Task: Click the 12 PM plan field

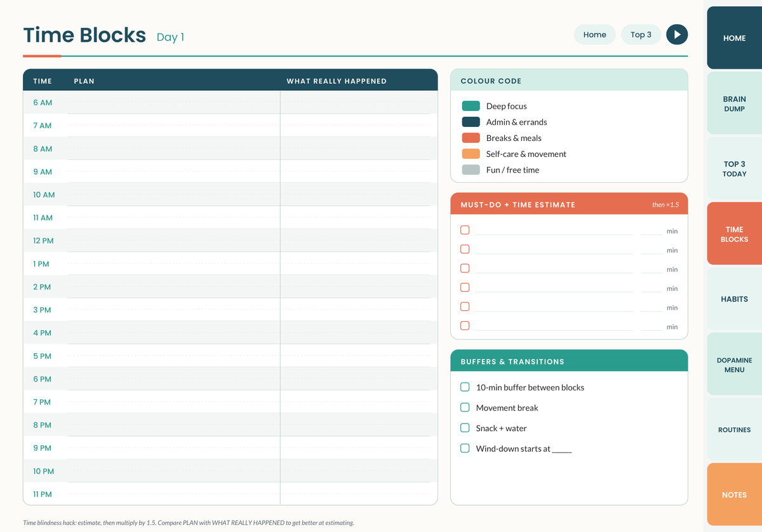Action: click(x=173, y=241)
